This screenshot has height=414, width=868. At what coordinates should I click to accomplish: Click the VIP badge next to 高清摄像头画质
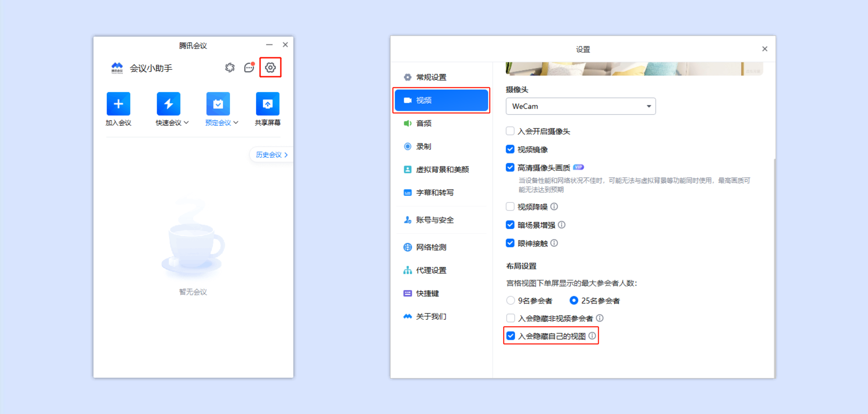(x=578, y=167)
